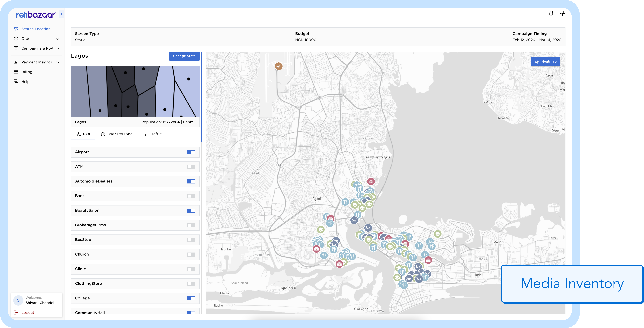The width and height of the screenshot is (644, 328).
Task: Click the User Persona icon
Action: pyautogui.click(x=103, y=134)
